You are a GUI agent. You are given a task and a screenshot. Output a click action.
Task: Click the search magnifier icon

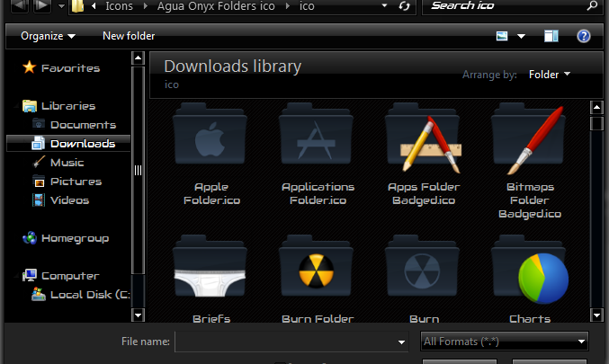point(592,5)
